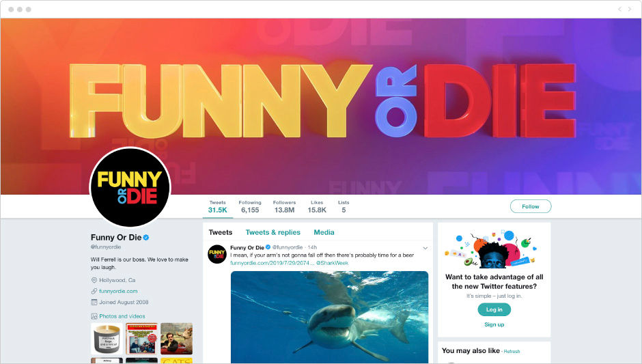Click the browser forward arrow
The height and width of the screenshot is (364, 642).
(x=630, y=9)
